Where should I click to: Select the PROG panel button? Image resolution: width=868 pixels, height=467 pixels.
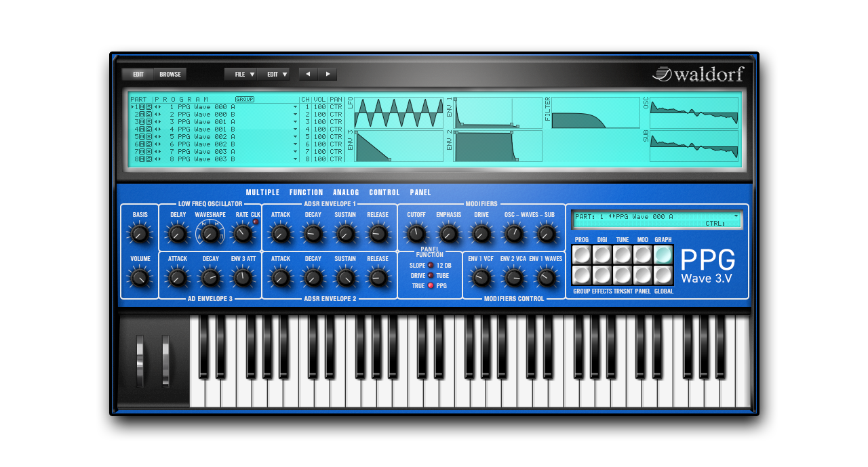pyautogui.click(x=582, y=255)
